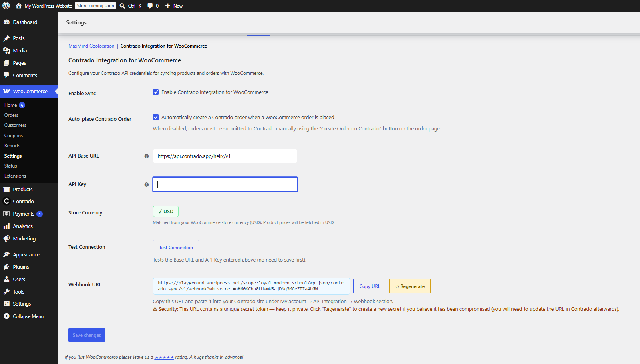
Task: Open WooCommerce Status submenu item
Action: (11, 166)
